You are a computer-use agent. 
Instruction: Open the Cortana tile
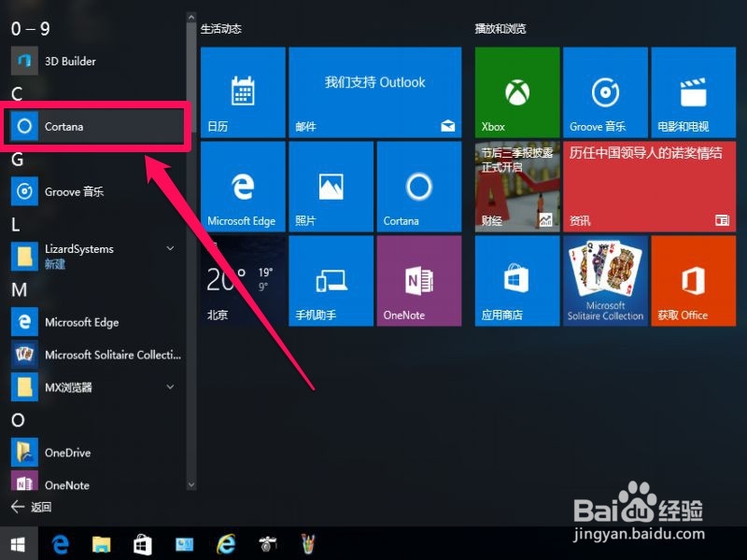click(419, 187)
